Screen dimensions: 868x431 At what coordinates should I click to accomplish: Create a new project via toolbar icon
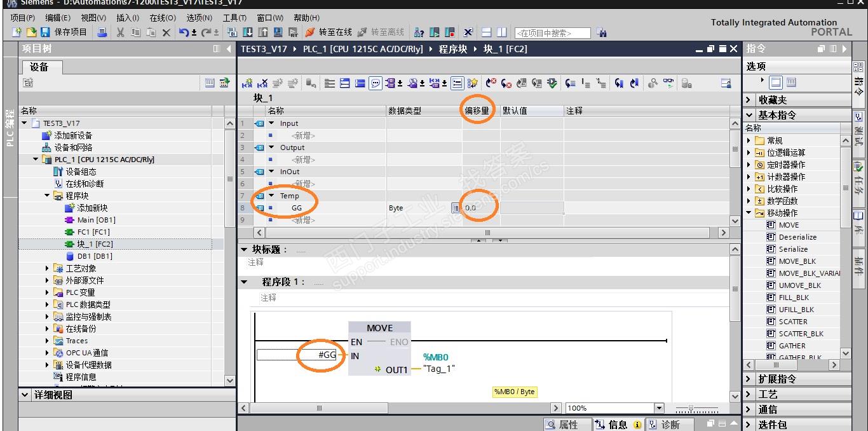(x=17, y=32)
